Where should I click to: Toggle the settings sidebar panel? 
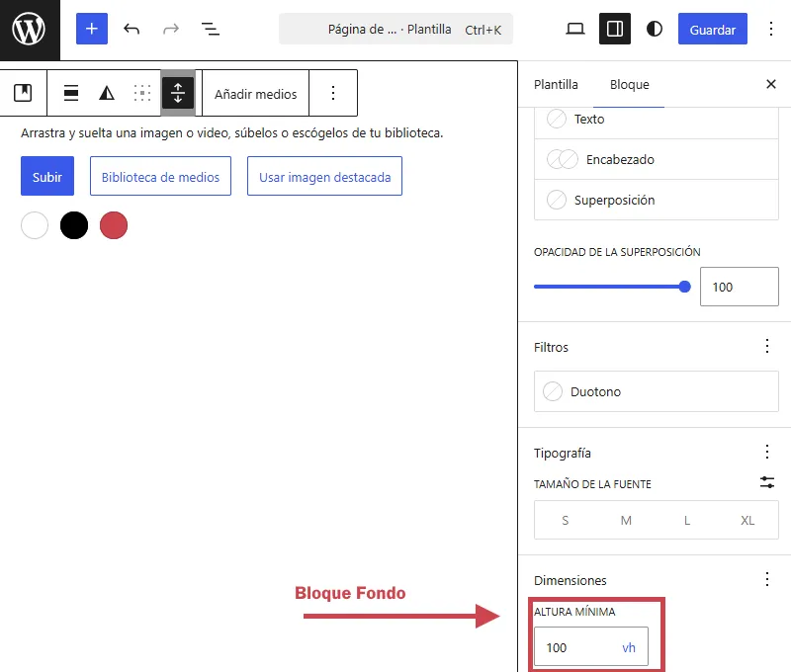[x=614, y=29]
